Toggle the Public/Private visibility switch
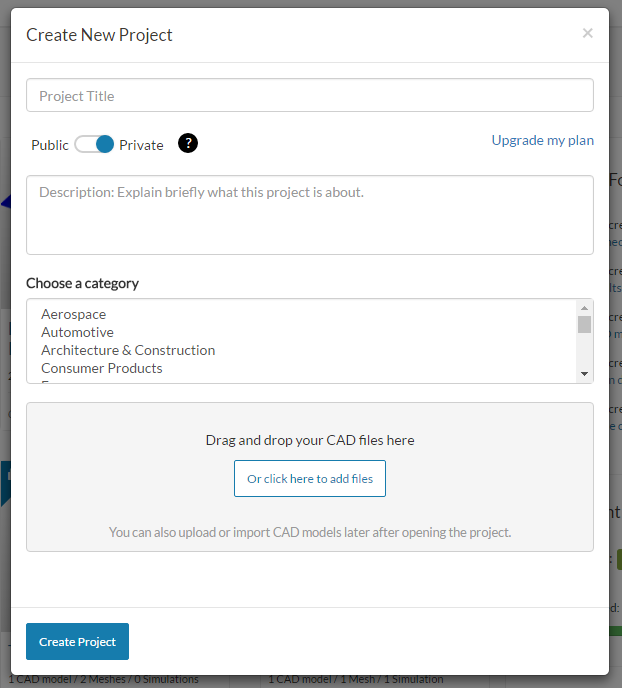 tap(95, 144)
